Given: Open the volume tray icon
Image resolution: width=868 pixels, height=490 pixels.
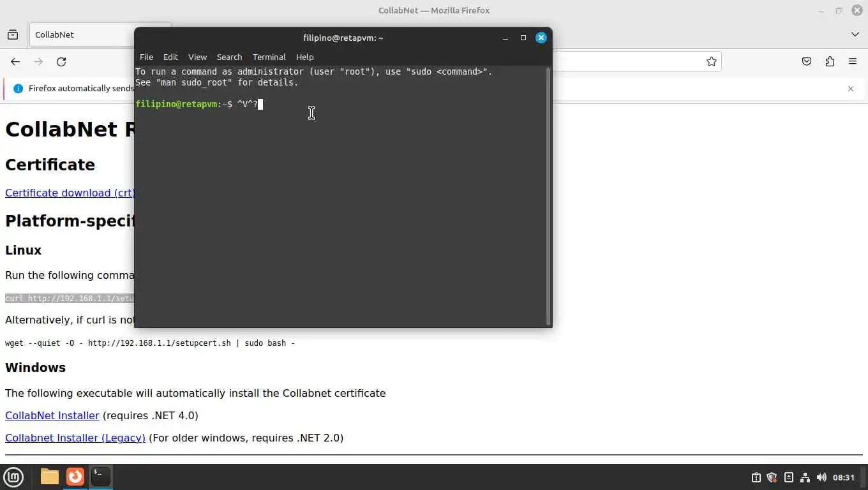Looking at the screenshot, I should point(821,477).
